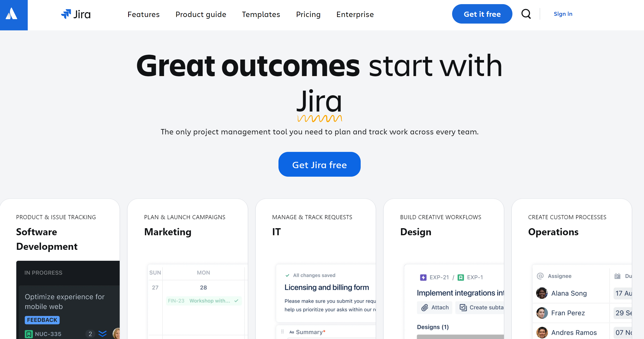
Task: Select the Pricing menu item
Action: (x=308, y=14)
